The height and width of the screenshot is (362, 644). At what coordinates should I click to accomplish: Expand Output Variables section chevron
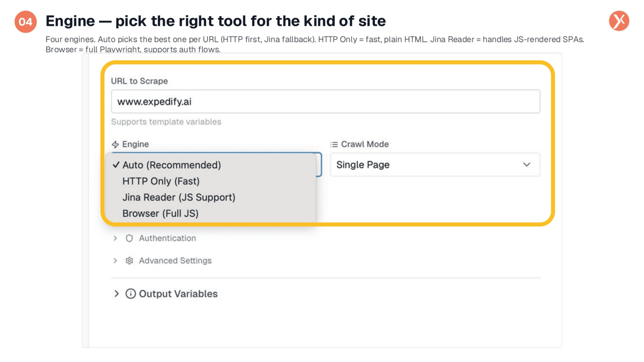[x=116, y=294]
